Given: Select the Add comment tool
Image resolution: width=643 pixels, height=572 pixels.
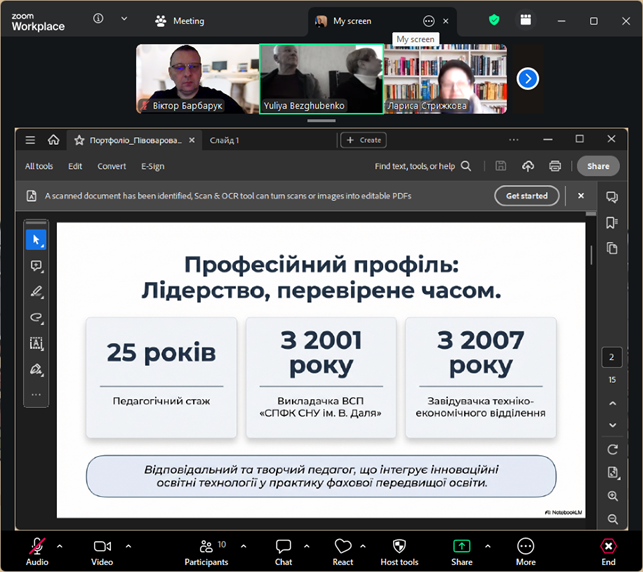Looking at the screenshot, I should coord(36,266).
